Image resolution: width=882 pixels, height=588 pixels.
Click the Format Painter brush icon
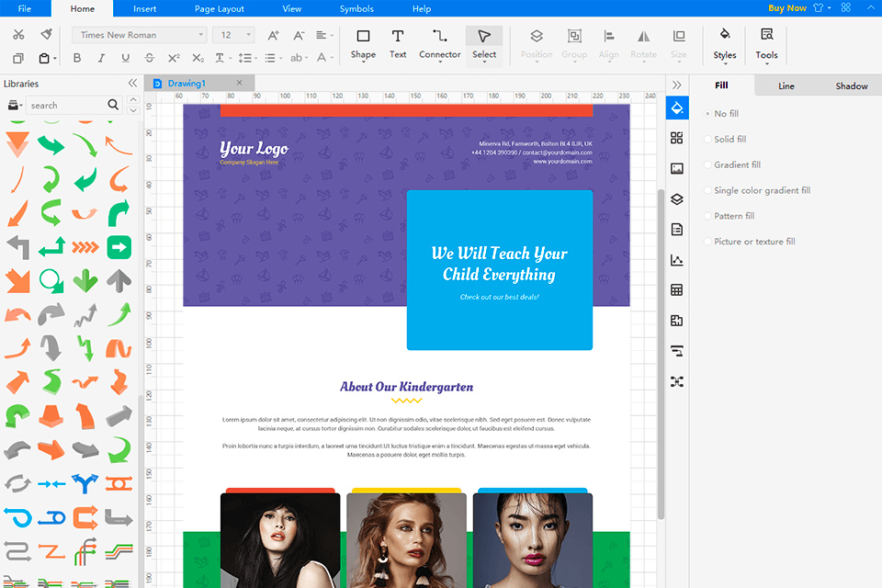click(47, 35)
